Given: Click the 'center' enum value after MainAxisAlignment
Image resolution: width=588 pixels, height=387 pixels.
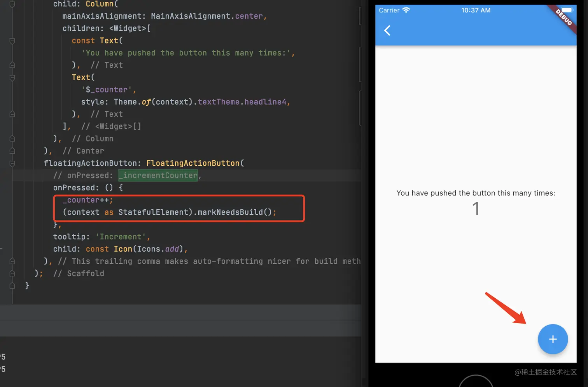Looking at the screenshot, I should pos(249,16).
